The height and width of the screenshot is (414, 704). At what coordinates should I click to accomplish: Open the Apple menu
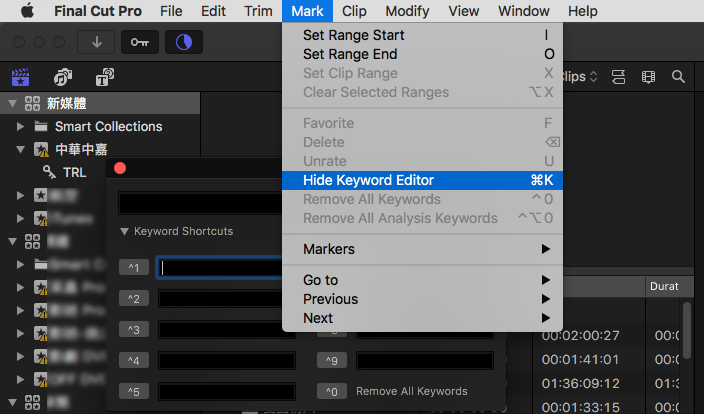point(27,11)
